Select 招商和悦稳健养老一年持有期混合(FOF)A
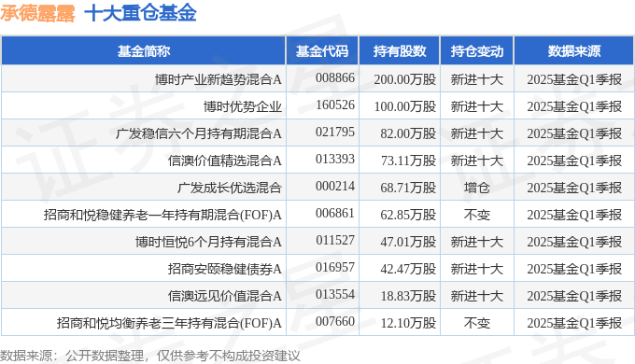The image size is (635, 364). click(x=162, y=215)
